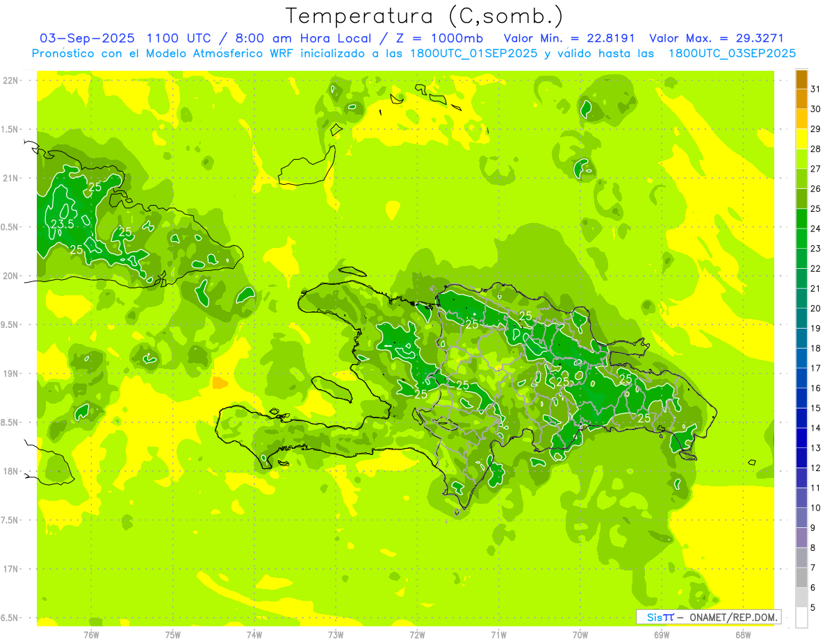Click the '20N' latitude axis label
The image size is (834, 644).
click(x=10, y=276)
